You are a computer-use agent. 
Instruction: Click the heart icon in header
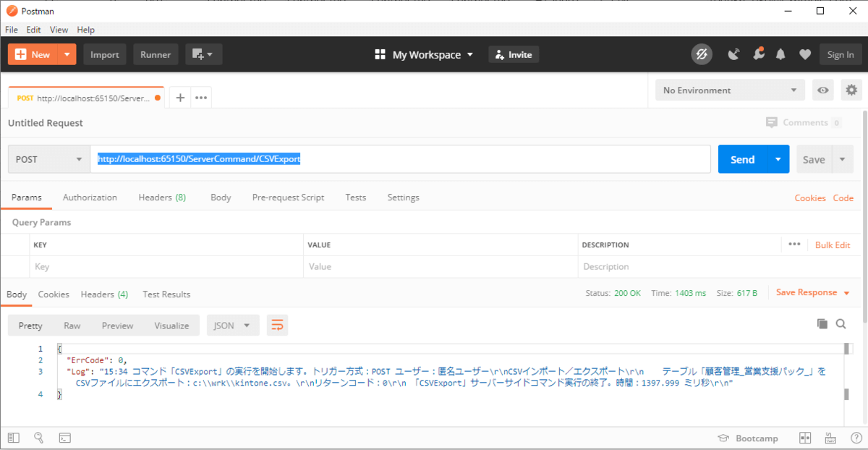(x=804, y=54)
